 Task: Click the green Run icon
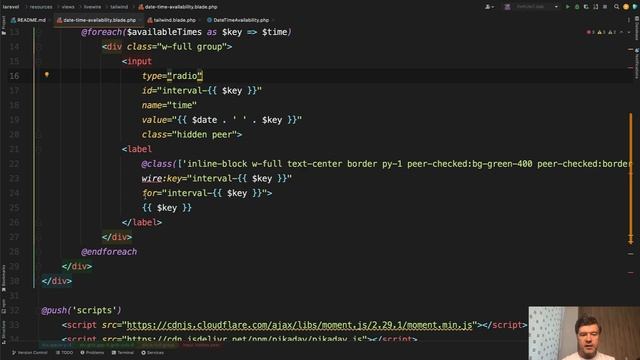click(x=567, y=7)
